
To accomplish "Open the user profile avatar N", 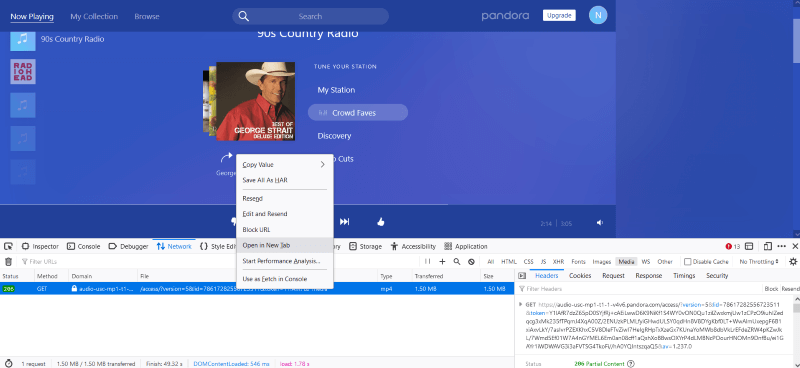I will (x=598, y=15).
